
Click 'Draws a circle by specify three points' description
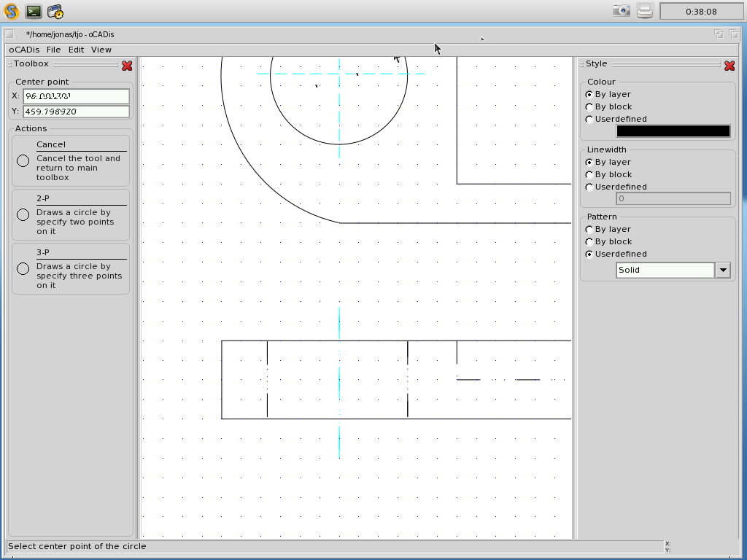79,275
